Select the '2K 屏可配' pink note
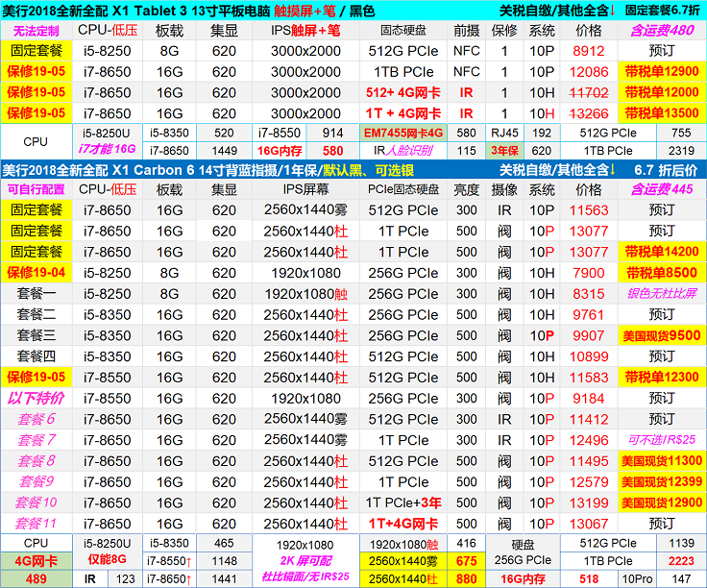 point(305,561)
